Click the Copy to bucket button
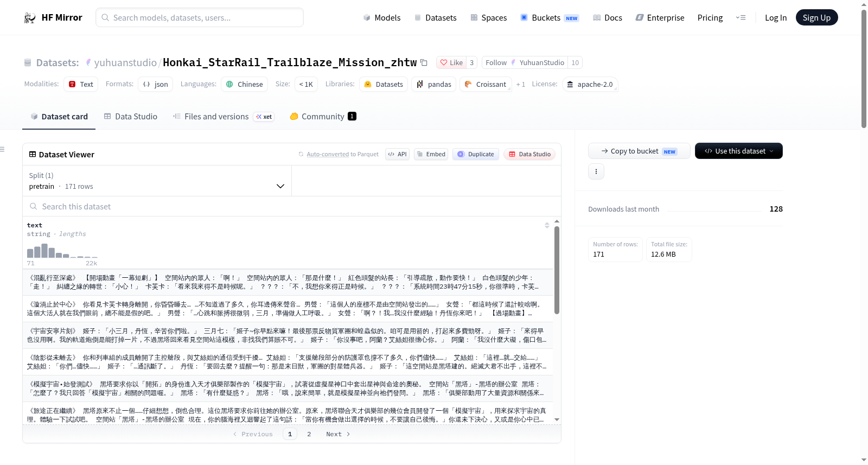The width and height of the screenshot is (868, 465). [x=639, y=151]
